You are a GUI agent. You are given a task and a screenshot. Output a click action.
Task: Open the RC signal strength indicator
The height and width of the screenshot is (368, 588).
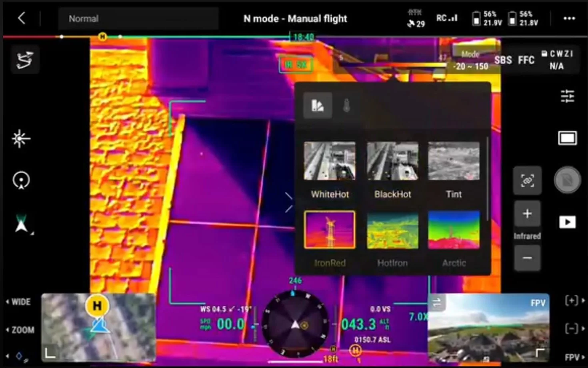(447, 18)
